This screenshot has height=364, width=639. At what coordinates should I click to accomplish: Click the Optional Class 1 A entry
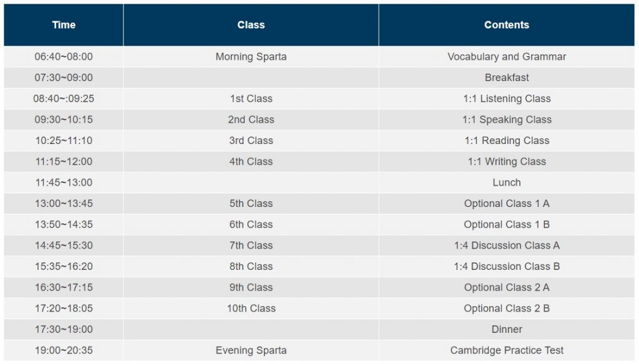pyautogui.click(x=507, y=204)
